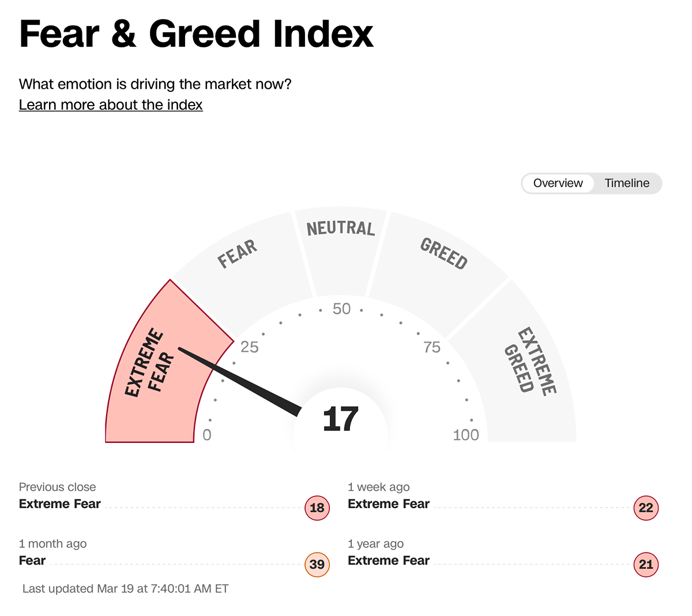Click the 1 month ago Fear label
The width and height of the screenshot is (692, 616).
pyautogui.click(x=32, y=561)
